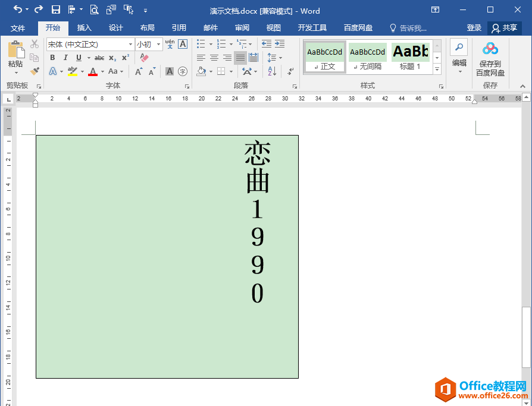
Task: Expand bullets list dropdown
Action: [211, 44]
